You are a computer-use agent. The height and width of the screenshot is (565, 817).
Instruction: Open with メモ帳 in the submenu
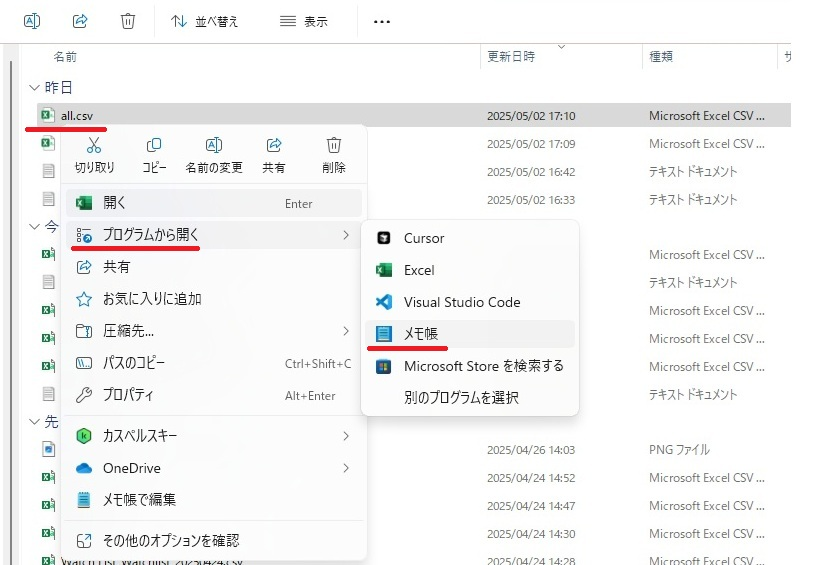[x=470, y=334]
